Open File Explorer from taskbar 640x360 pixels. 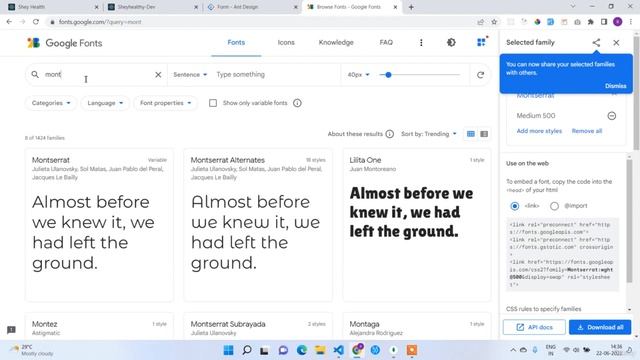point(320,350)
